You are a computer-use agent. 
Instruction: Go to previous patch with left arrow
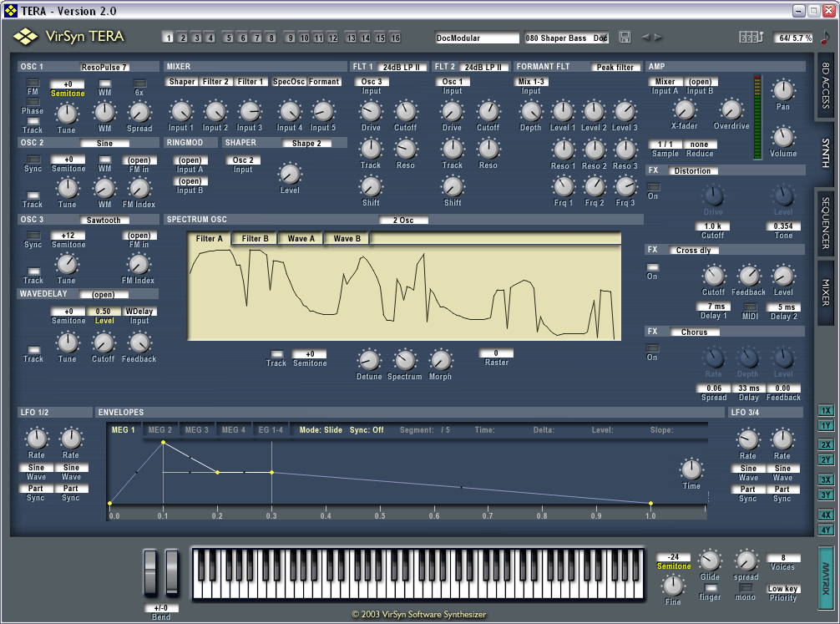645,37
